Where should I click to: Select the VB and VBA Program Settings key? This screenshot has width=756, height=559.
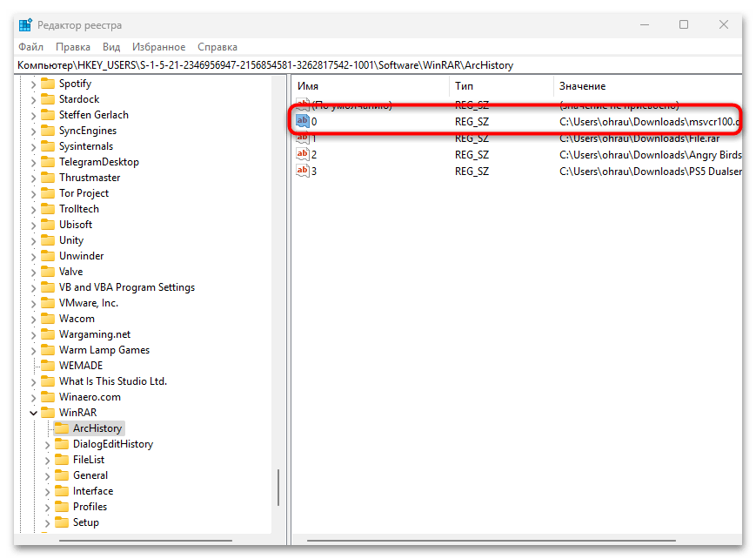click(127, 287)
